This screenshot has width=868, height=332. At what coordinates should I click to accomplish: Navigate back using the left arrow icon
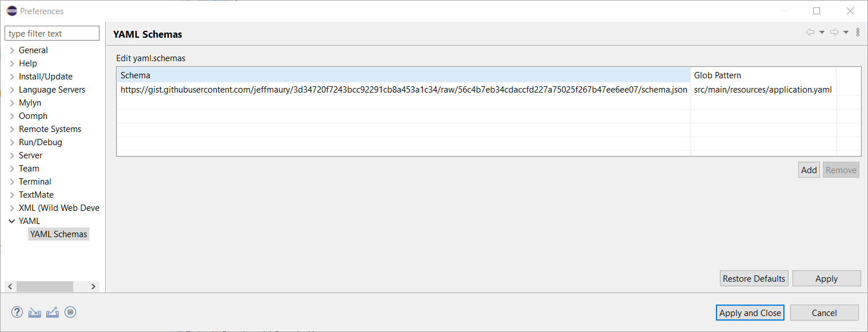tap(809, 32)
